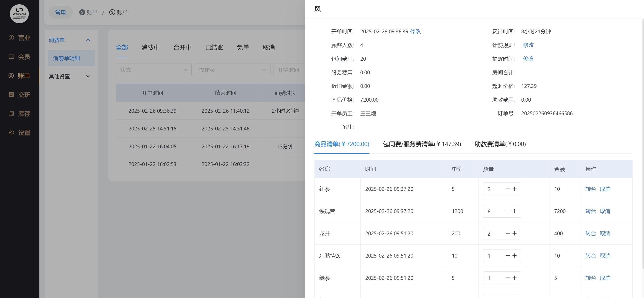Increase 龙井 quantity with plus icon
644x298 pixels.
click(x=515, y=233)
